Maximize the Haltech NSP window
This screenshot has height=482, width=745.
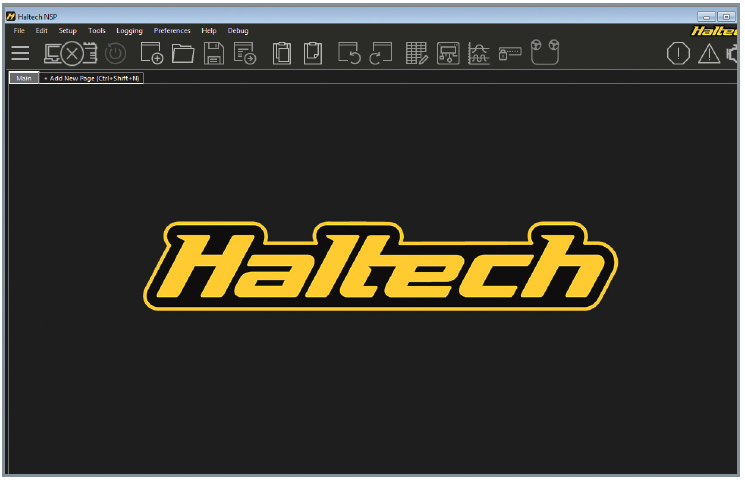726,17
